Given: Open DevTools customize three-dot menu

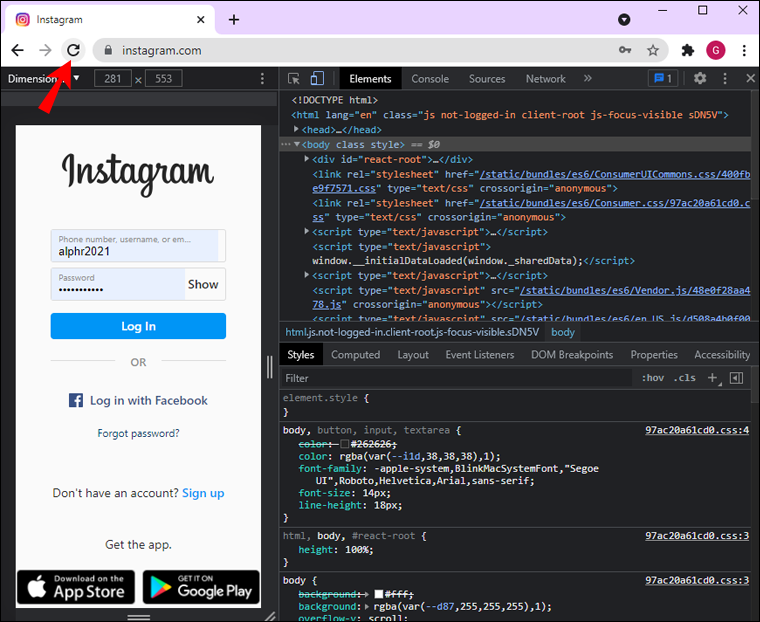Looking at the screenshot, I should pyautogui.click(x=725, y=78).
